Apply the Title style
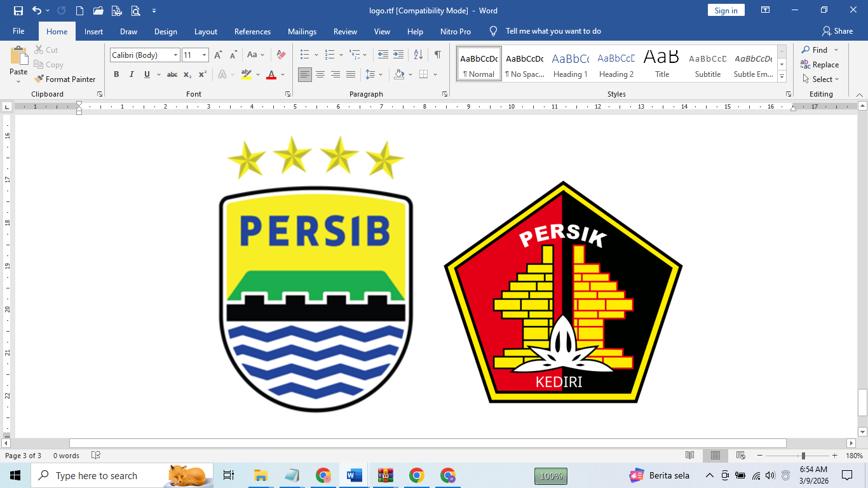This screenshot has height=488, width=868. tap(661, 64)
